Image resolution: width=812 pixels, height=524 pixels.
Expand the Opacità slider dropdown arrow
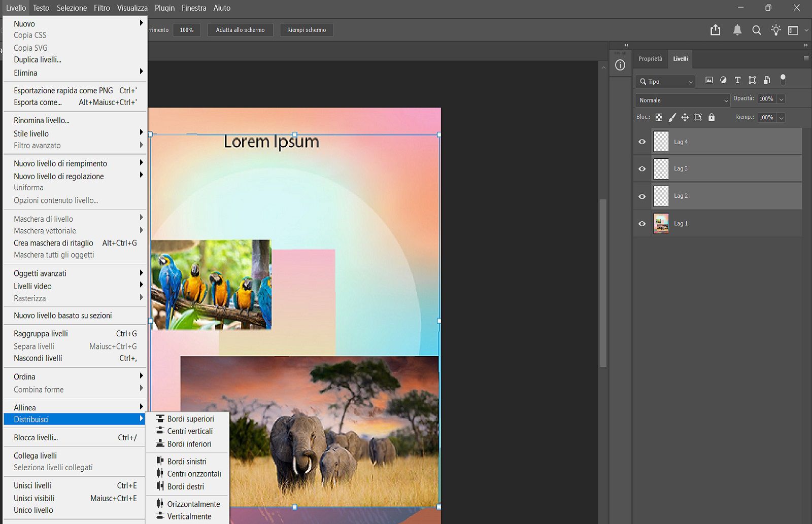coord(782,99)
